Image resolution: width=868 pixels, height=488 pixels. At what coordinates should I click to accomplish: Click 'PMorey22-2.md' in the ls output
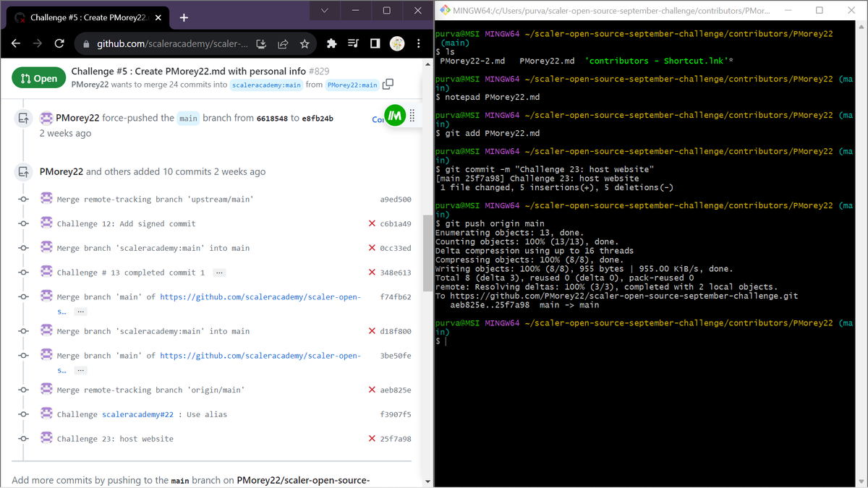pyautogui.click(x=472, y=61)
